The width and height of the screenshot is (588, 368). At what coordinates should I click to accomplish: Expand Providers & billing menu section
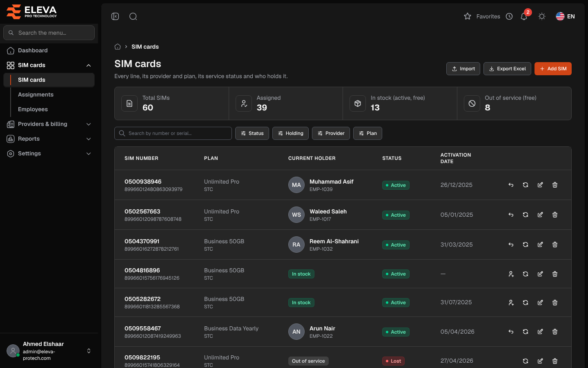49,124
